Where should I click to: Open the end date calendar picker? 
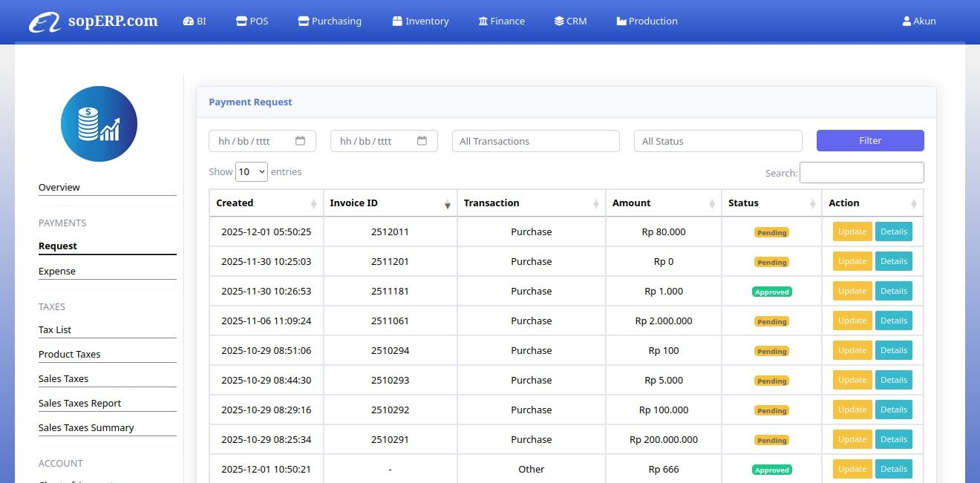422,139
